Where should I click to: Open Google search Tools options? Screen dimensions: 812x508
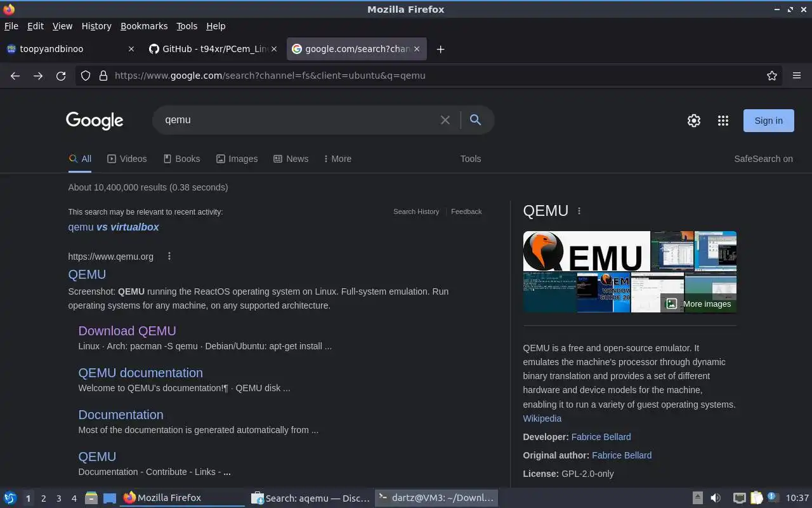(471, 159)
